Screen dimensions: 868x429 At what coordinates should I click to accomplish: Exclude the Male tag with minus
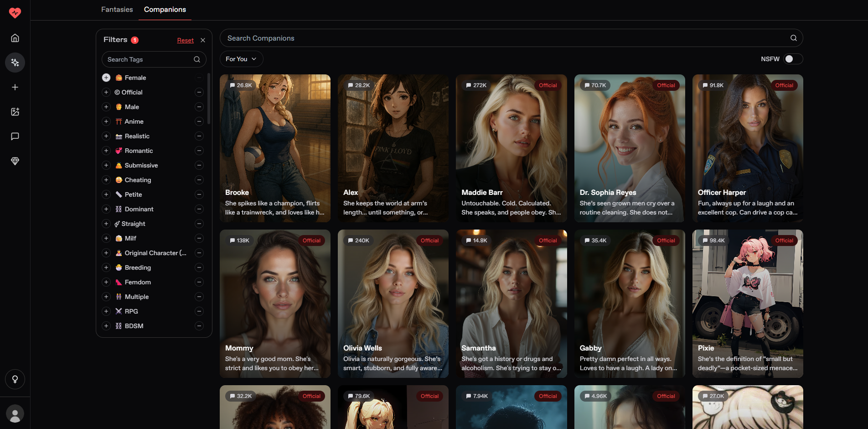point(199,107)
